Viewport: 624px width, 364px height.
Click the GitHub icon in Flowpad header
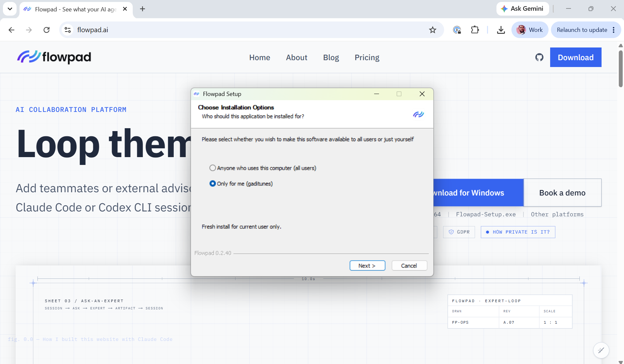539,58
